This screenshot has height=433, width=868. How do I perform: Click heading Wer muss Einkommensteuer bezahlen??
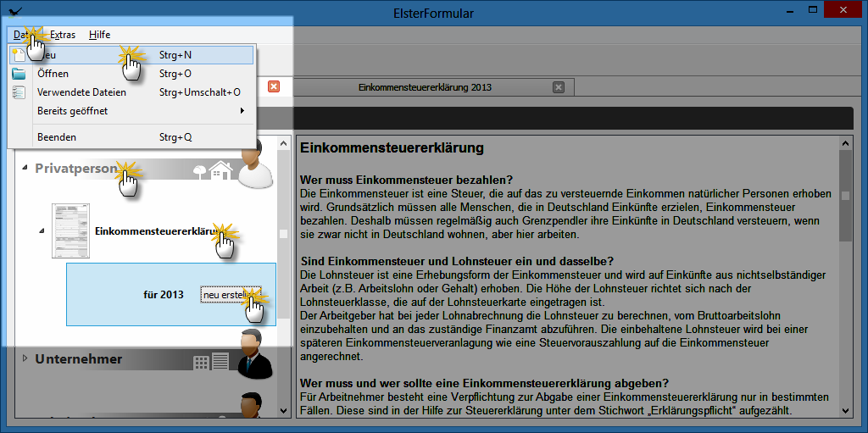406,180
